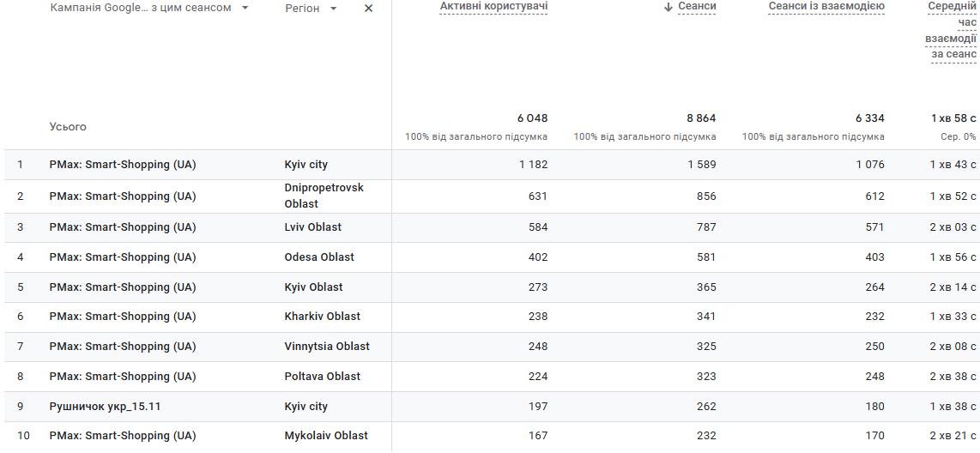Screen dimensions: 980x453
Task: Sort by Середній час взаємодії column
Action: (x=951, y=30)
